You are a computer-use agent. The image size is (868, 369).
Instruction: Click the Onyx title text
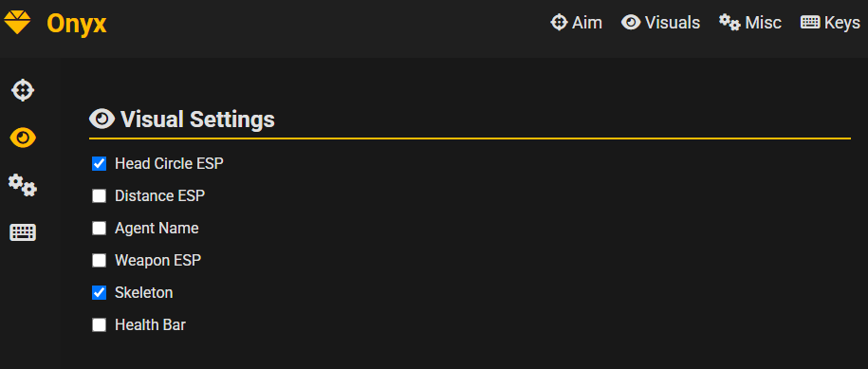(77, 24)
